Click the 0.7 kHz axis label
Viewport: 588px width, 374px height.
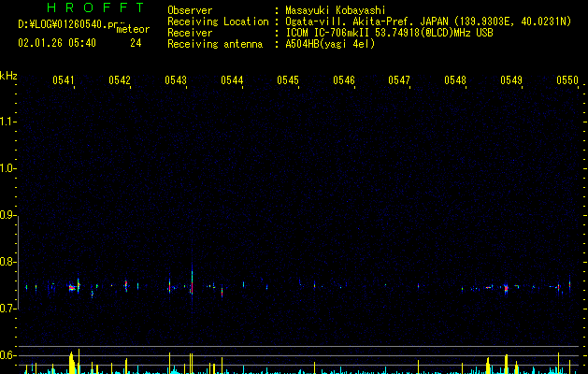point(7,309)
